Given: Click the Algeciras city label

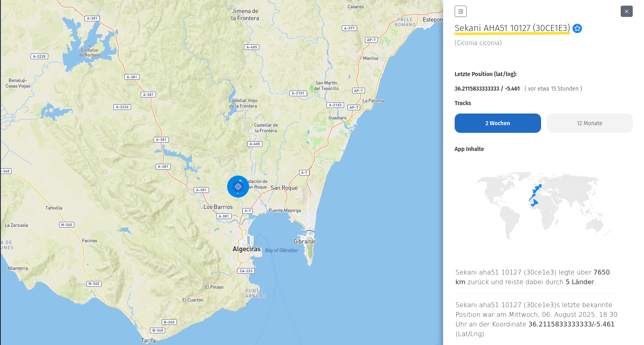Looking at the screenshot, I should coord(246,249).
